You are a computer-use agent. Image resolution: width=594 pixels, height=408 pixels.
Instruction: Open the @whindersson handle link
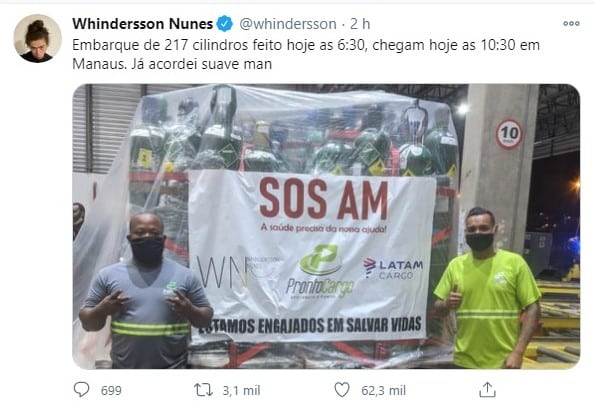[288, 24]
